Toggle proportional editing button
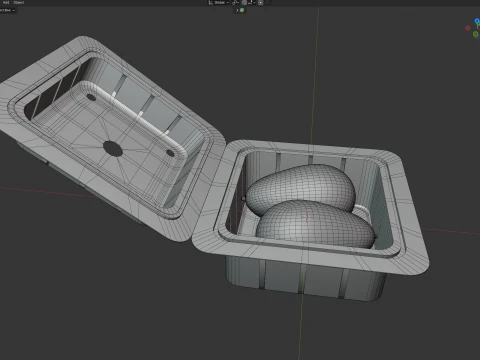The image size is (480, 360). tap(260, 2)
